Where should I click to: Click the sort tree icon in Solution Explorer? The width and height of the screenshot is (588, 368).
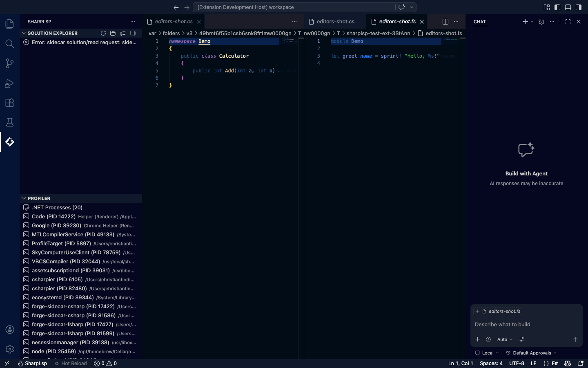(x=123, y=33)
